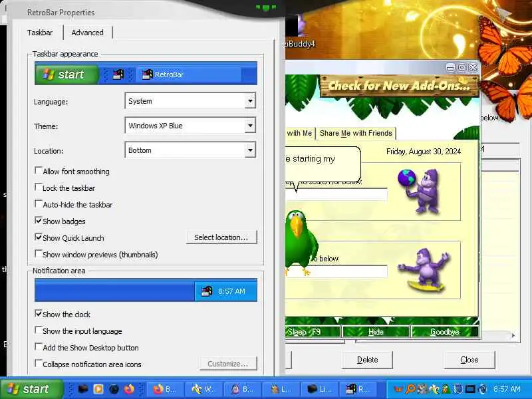Enable Auto-hide the taskbar
The image size is (532, 399).
tap(39, 204)
